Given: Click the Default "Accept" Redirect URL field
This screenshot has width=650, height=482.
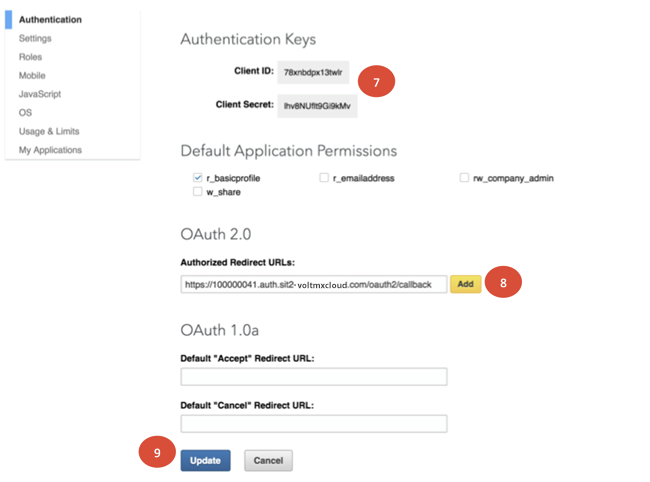Looking at the screenshot, I should pos(313,376).
